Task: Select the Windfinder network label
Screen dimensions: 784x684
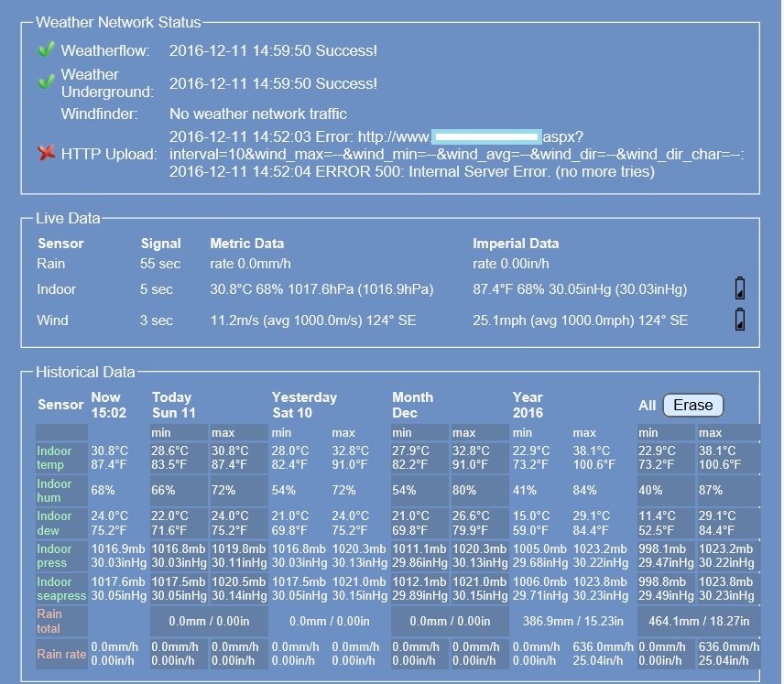Action: pyautogui.click(x=99, y=114)
